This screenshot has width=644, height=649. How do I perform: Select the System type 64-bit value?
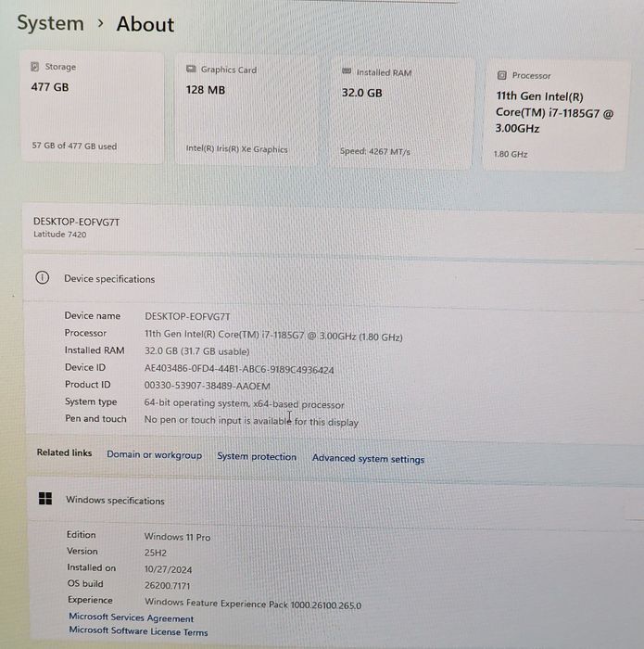click(244, 403)
